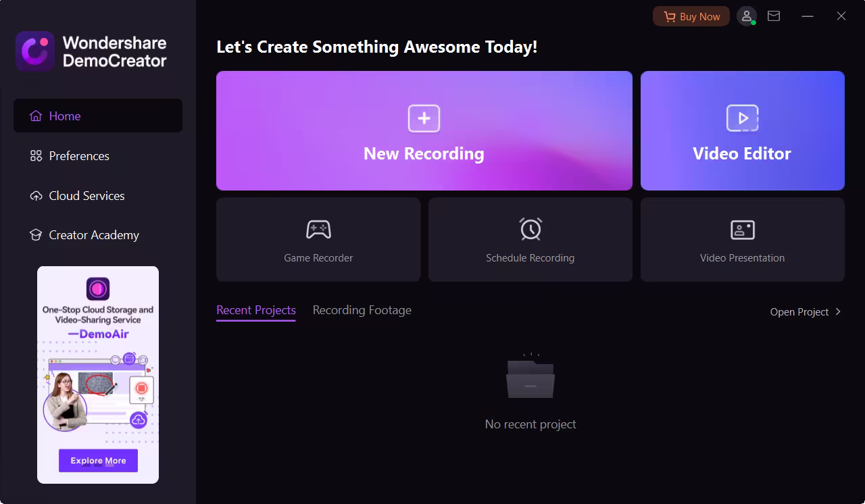Click the Schedule Recording alarm clock icon

530,229
